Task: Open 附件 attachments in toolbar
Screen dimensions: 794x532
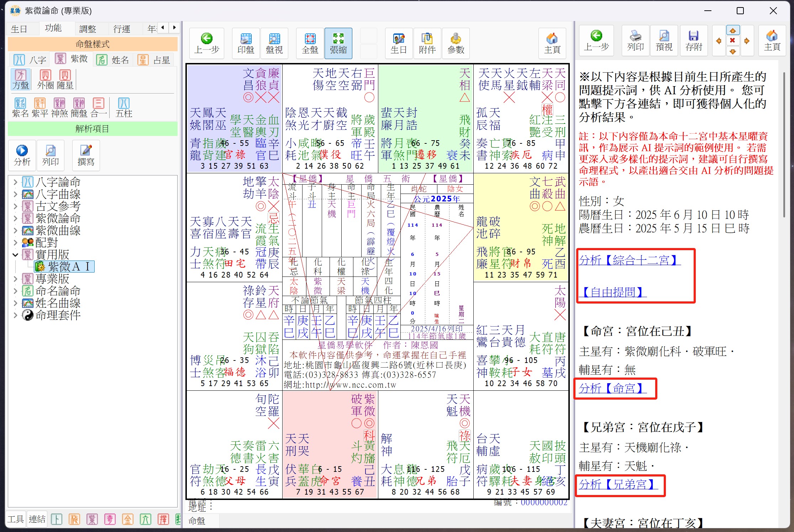Action: (x=427, y=43)
